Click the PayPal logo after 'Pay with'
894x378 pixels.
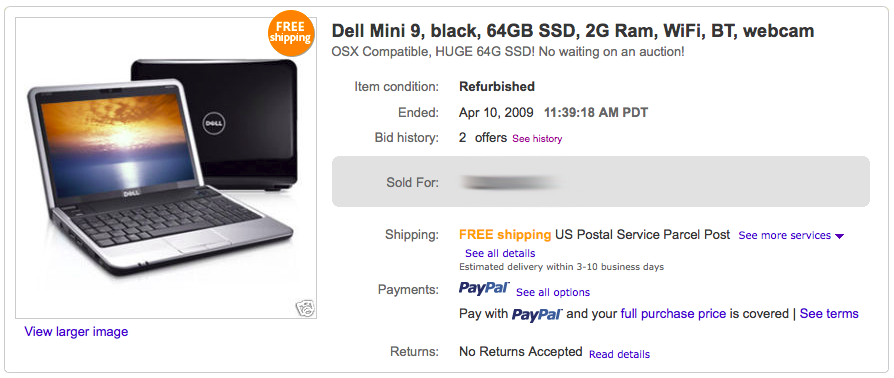pos(537,314)
